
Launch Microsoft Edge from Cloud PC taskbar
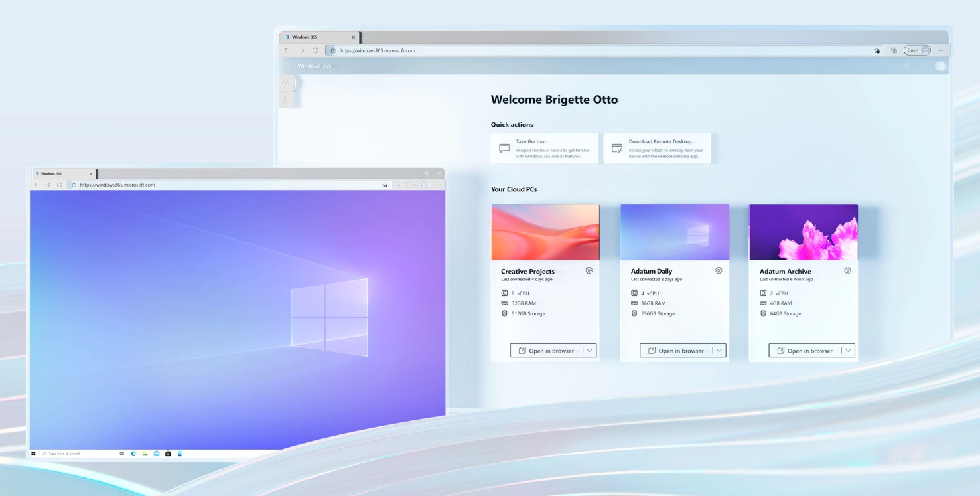[133, 454]
